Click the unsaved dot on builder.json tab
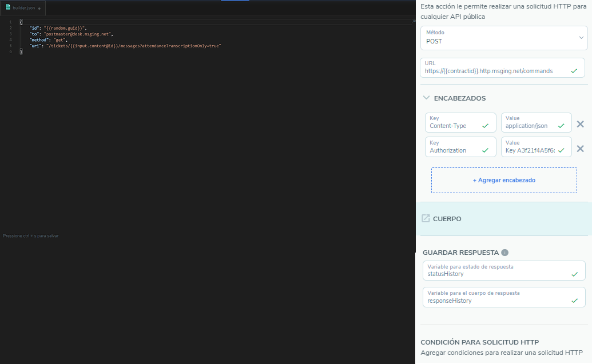592x364 pixels. pyautogui.click(x=39, y=9)
